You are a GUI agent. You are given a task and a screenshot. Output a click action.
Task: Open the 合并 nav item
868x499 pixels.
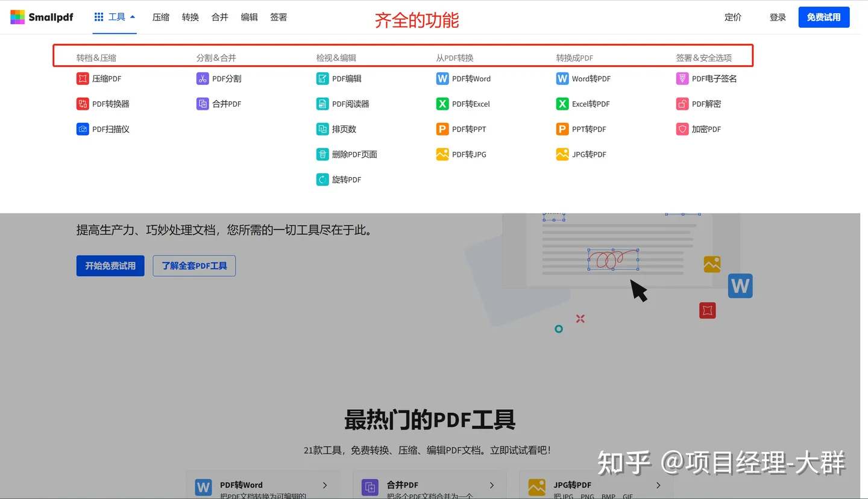tap(220, 17)
